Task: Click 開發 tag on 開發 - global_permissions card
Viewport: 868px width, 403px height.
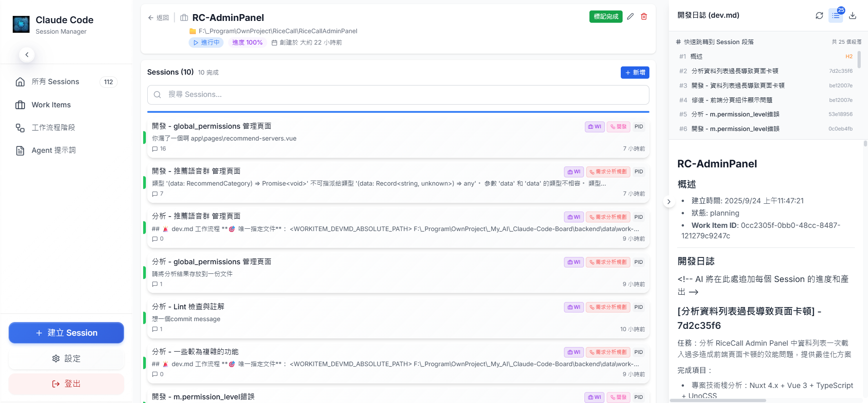Action: tap(619, 127)
